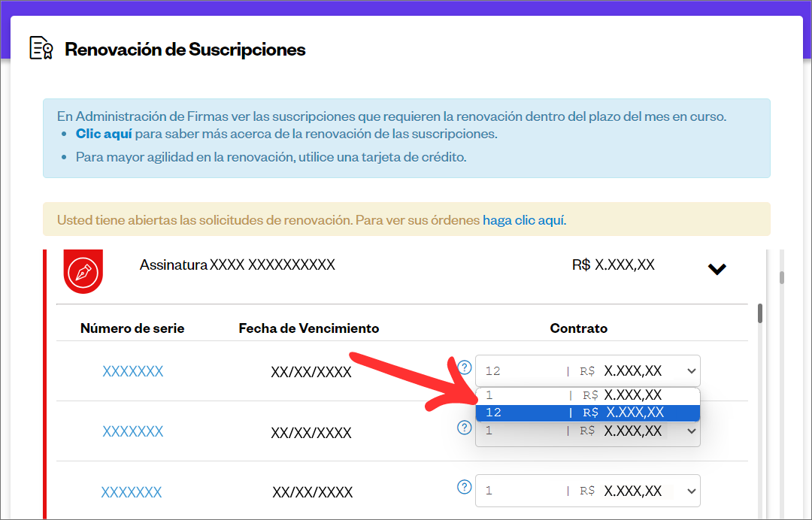Open the first row serial number link

pyautogui.click(x=133, y=371)
